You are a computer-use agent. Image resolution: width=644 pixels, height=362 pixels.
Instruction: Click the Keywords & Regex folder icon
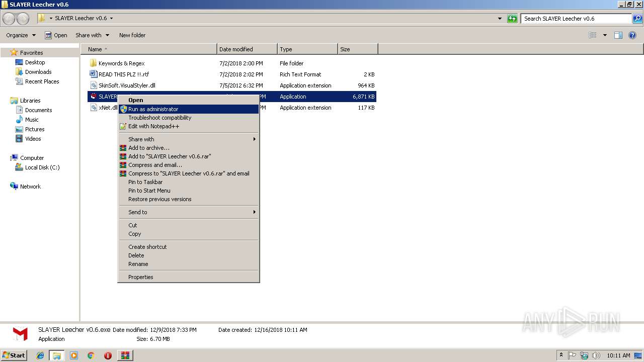tap(93, 63)
